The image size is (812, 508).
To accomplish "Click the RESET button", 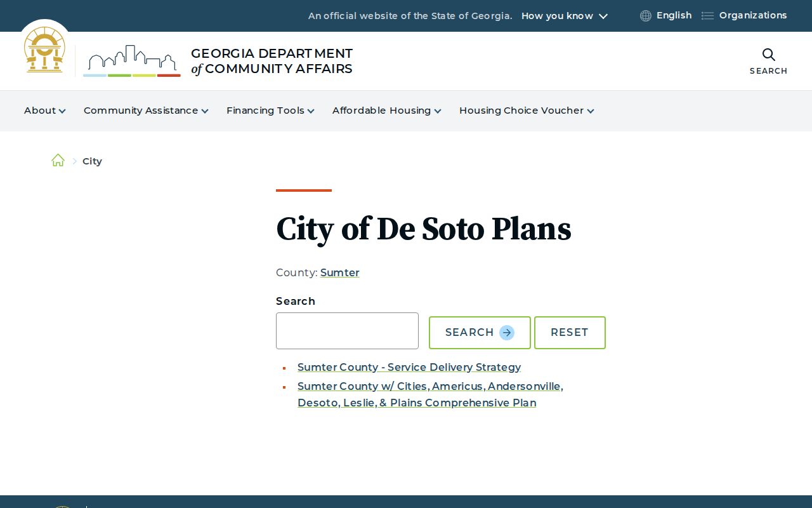I will coord(570,333).
